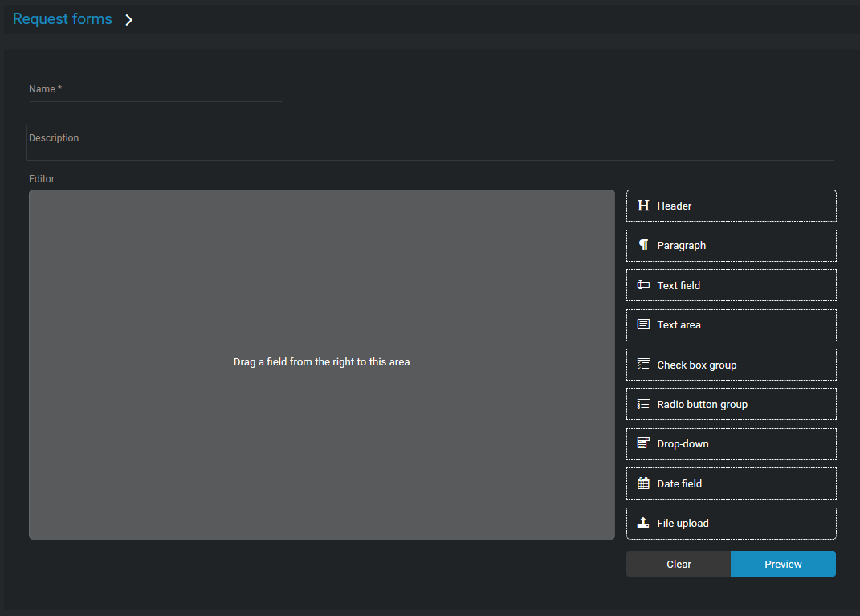This screenshot has width=860, height=616.
Task: Click the Preview button
Action: tap(783, 564)
